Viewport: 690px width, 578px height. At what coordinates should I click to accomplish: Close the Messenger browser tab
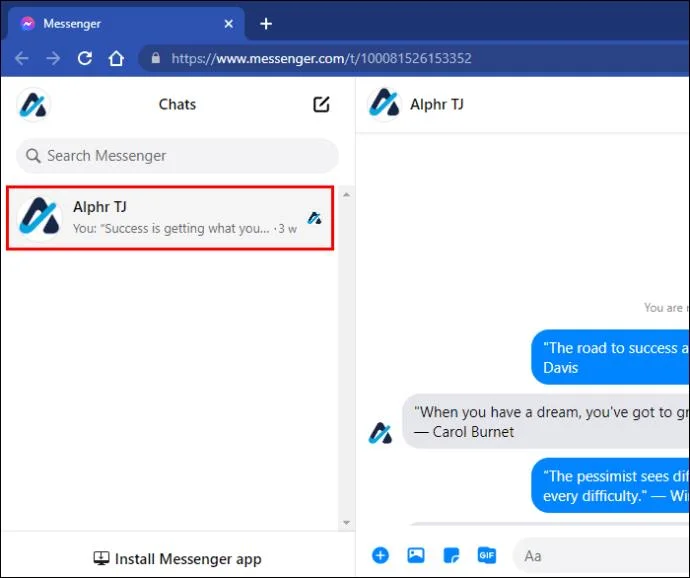tap(229, 24)
